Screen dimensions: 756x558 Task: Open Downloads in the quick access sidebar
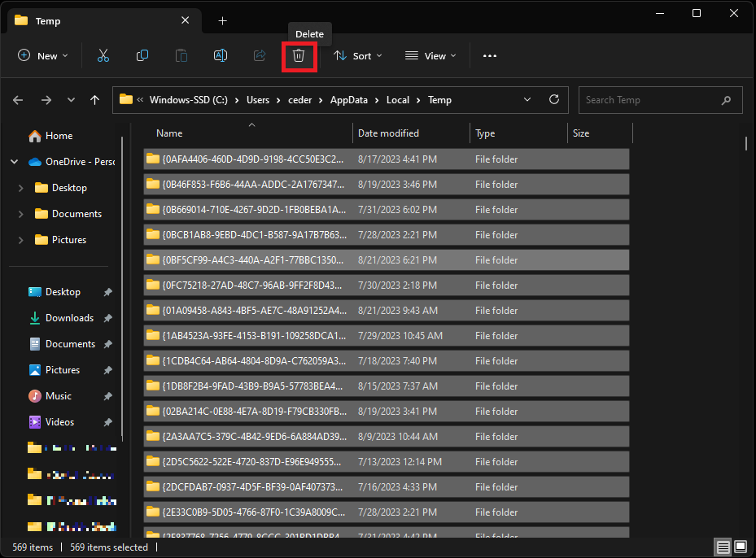(69, 318)
